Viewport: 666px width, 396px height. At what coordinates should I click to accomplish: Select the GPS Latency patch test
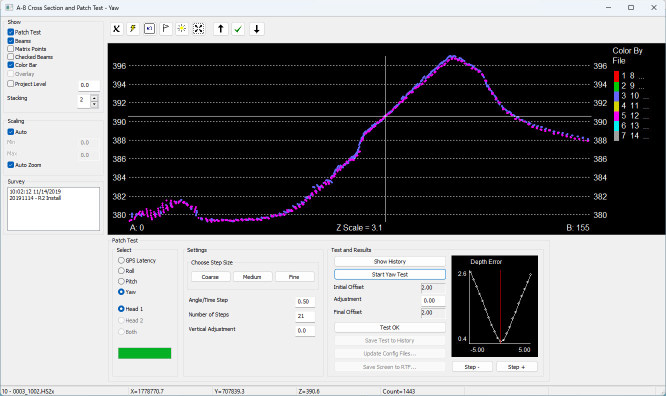[x=121, y=260]
